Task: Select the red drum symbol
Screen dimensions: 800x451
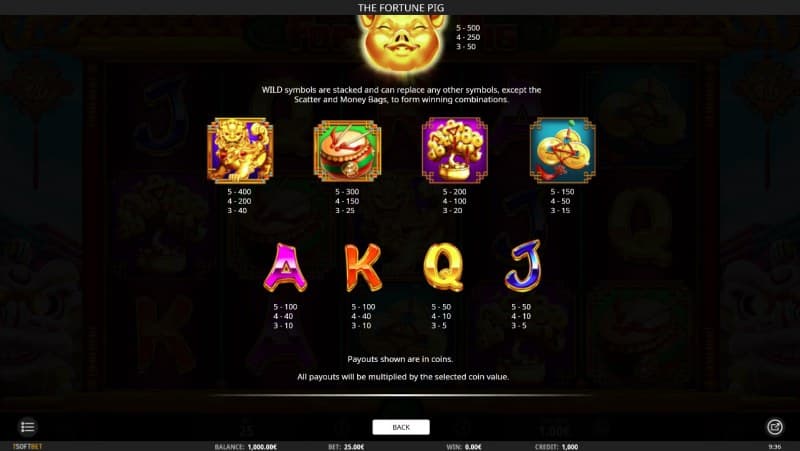Action: pos(347,151)
